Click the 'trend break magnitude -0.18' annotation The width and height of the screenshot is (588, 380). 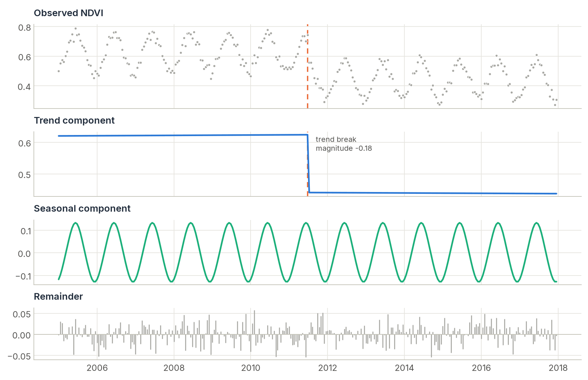click(344, 144)
